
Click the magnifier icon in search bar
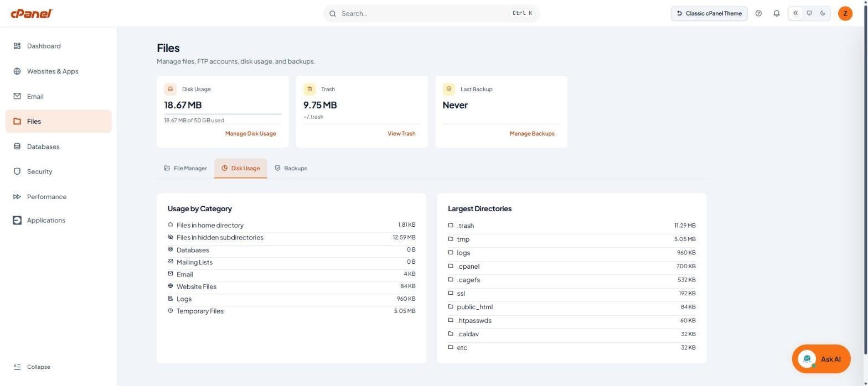333,13
